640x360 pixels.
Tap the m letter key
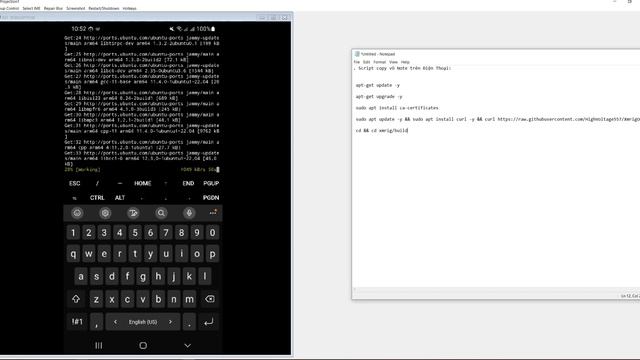tap(189, 299)
